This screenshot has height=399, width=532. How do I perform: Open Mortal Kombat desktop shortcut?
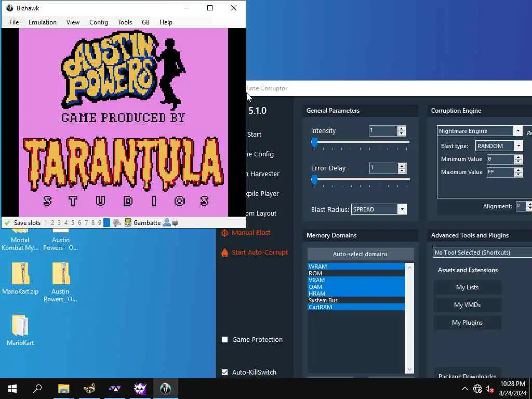(x=20, y=239)
